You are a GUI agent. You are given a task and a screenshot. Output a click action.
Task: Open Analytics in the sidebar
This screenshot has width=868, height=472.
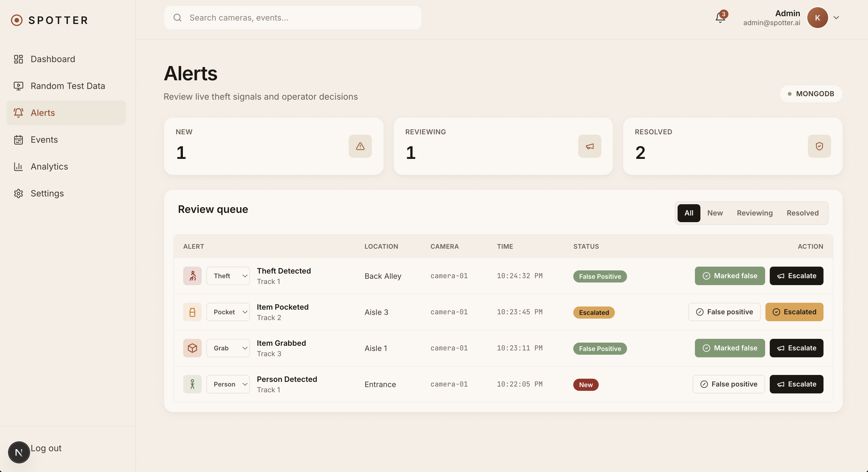click(49, 166)
